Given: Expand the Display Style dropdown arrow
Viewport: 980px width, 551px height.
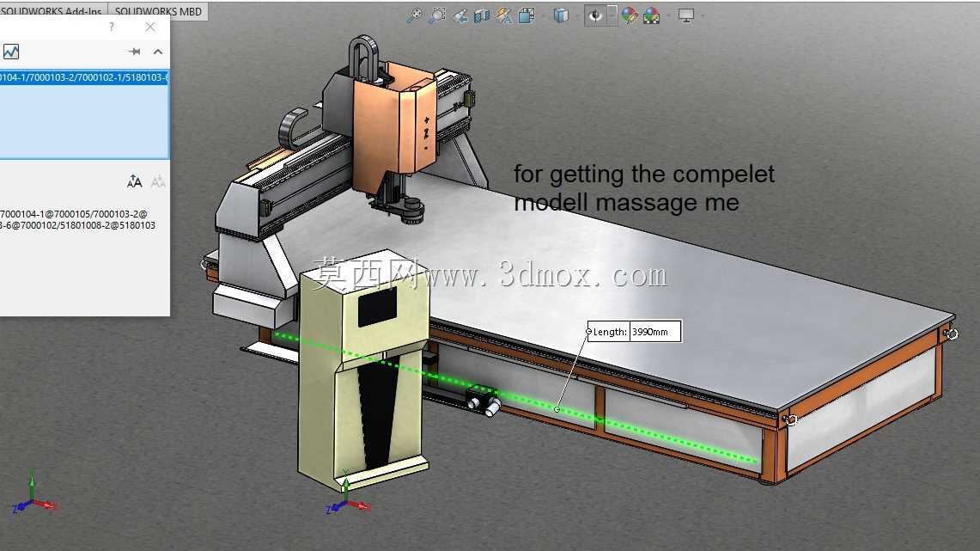Looking at the screenshot, I should coord(577,15).
